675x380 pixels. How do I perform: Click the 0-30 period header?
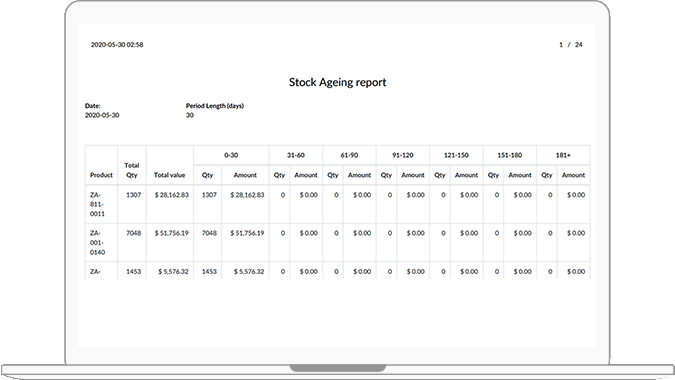point(231,155)
